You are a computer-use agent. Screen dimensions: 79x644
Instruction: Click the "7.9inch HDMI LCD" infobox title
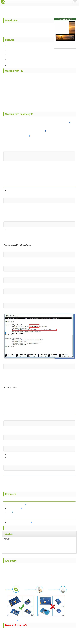coord(65,19)
